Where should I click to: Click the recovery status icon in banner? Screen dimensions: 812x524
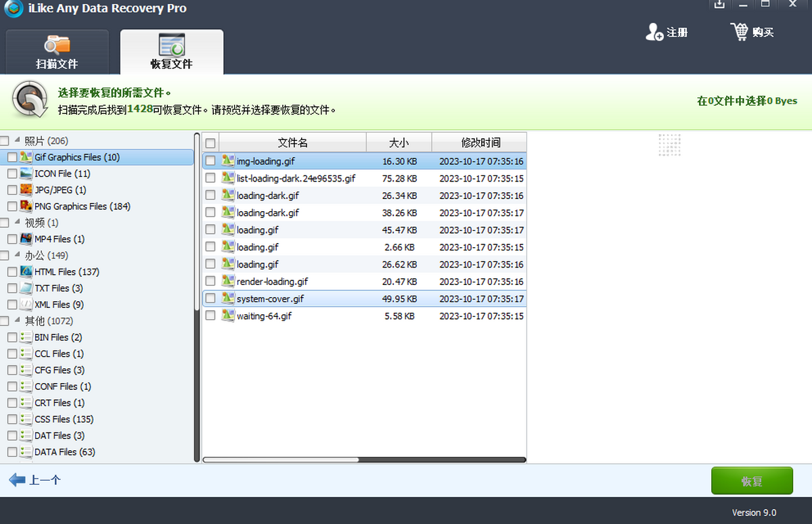[30, 100]
